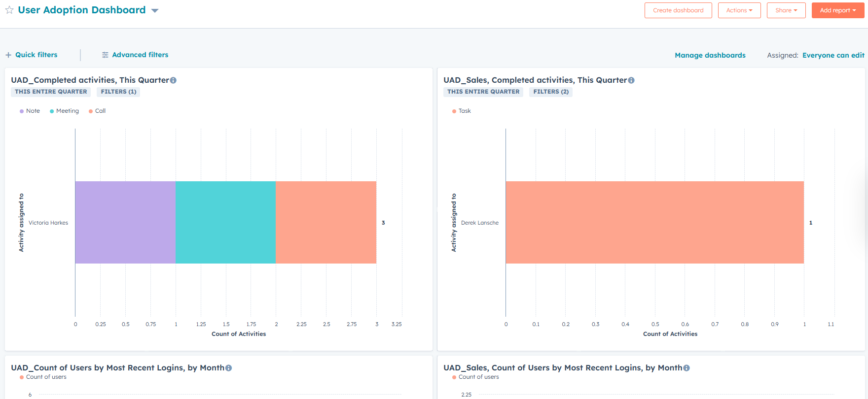Open the Add report menu
The width and height of the screenshot is (868, 399).
tap(837, 10)
